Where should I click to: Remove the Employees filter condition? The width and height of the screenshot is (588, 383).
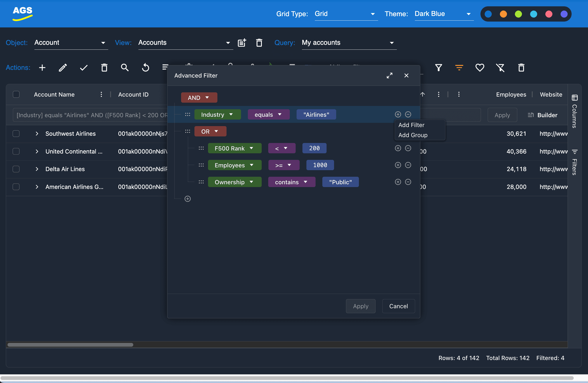pos(408,165)
